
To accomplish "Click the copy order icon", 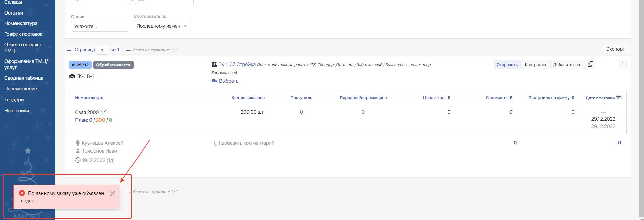I will tap(590, 64).
